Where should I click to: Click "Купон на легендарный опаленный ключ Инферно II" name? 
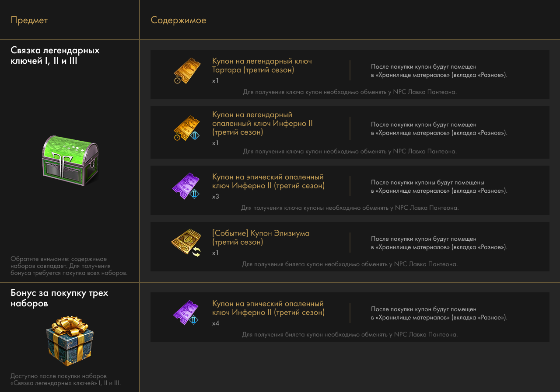(x=262, y=123)
